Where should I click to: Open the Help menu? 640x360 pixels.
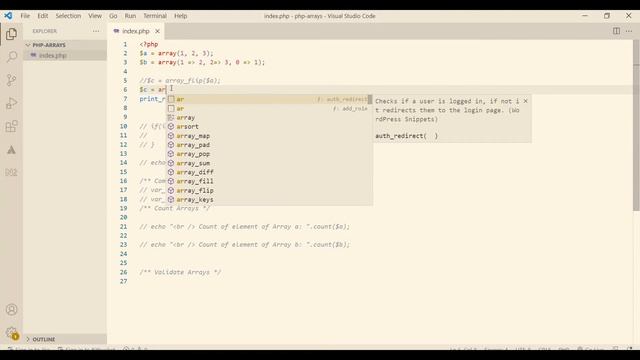[180, 16]
